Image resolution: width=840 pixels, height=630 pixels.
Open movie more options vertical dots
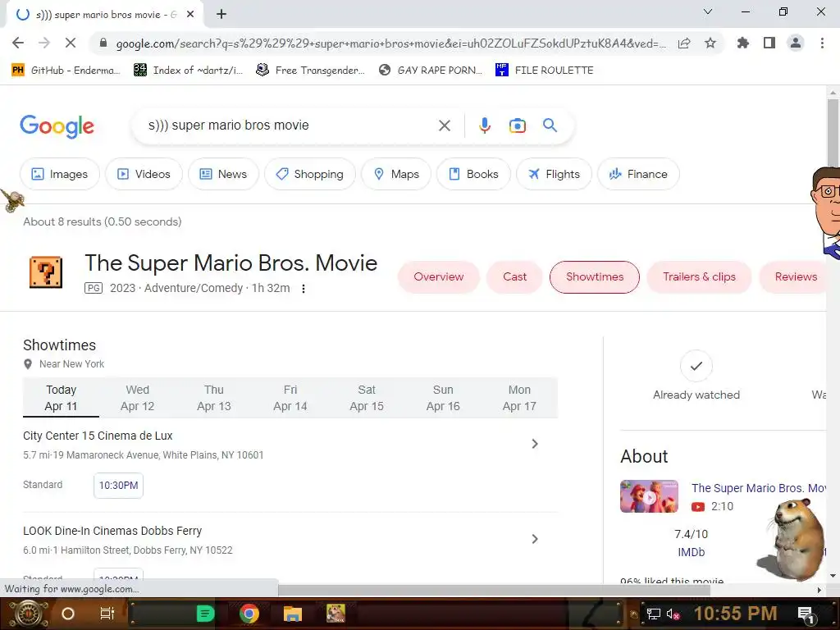coord(304,289)
